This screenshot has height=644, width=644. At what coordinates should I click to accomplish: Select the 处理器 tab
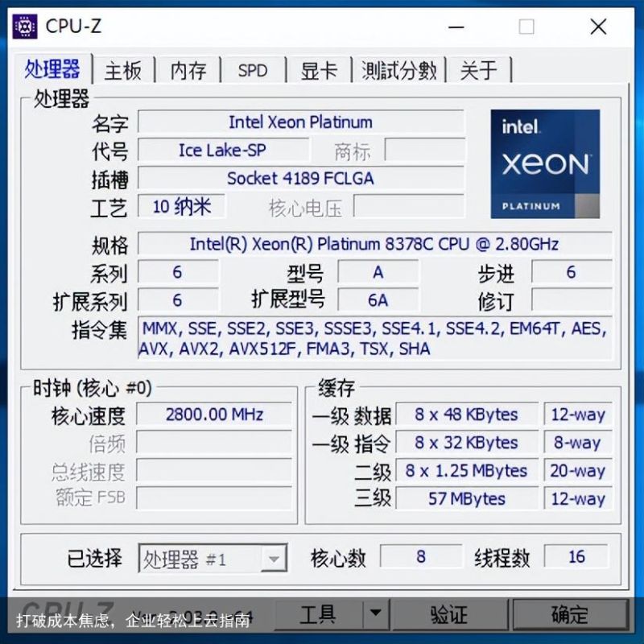click(52, 68)
